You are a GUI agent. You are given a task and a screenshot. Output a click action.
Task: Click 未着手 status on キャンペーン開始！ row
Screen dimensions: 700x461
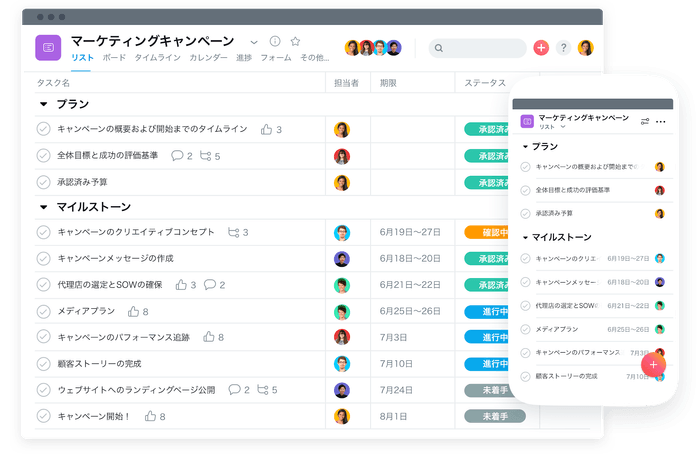[495, 416]
